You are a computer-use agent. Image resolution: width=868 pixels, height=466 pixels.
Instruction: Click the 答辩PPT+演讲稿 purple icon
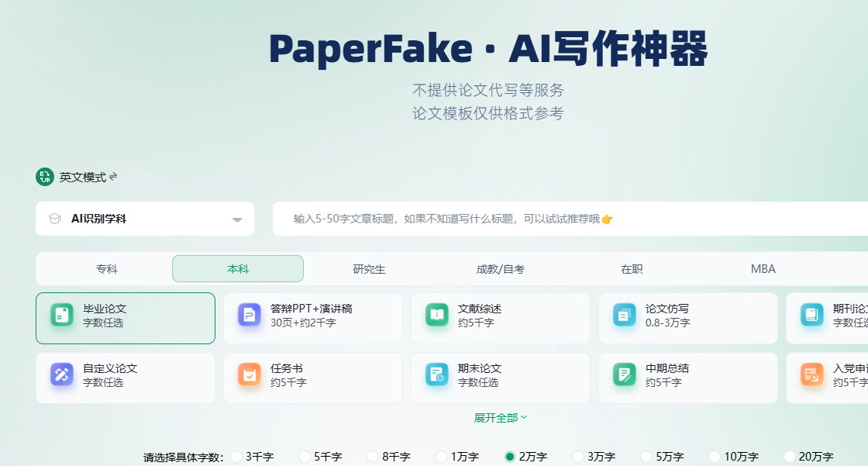coord(249,316)
